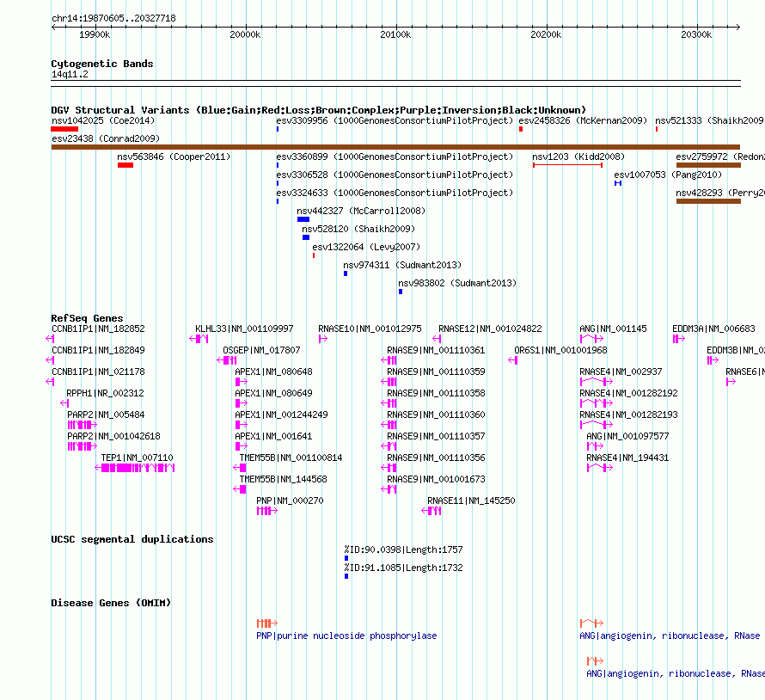
Task: Click the magenta PNP NM_000270 RefSeq gene glyph
Action: (x=266, y=511)
